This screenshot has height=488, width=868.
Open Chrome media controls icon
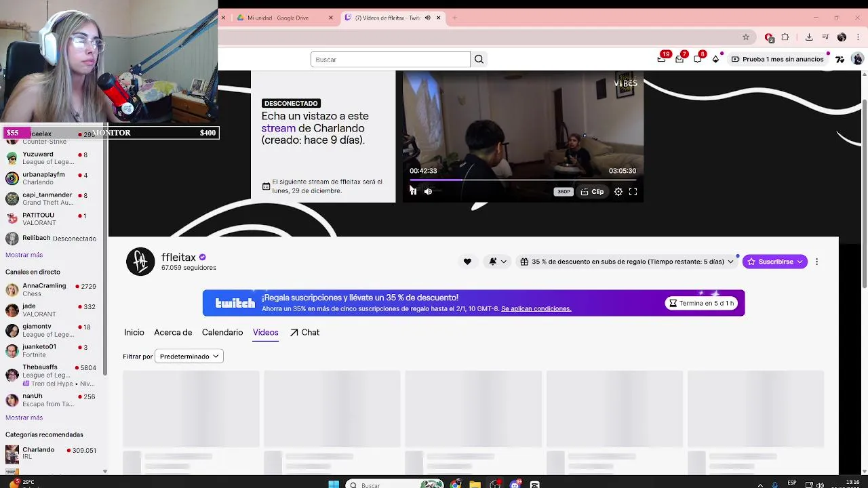click(825, 37)
